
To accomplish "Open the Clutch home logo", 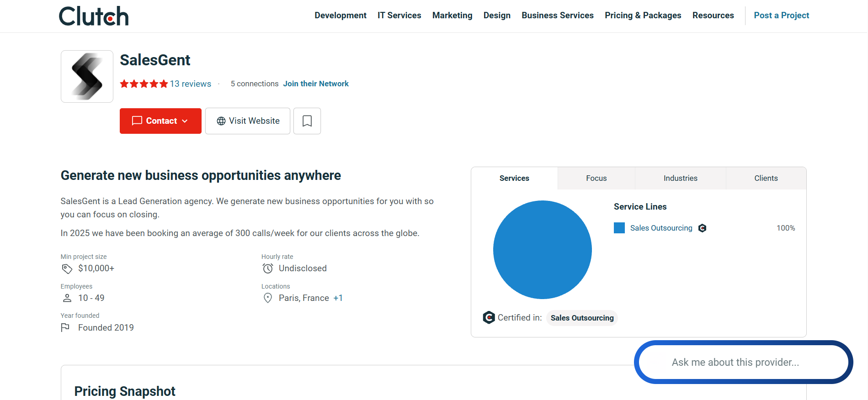I will (x=94, y=16).
